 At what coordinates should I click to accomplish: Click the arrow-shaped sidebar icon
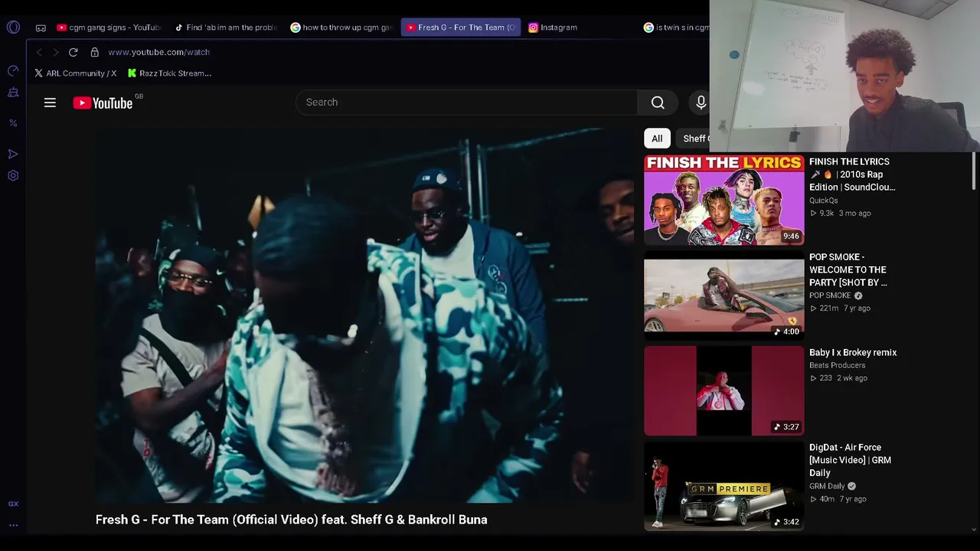[13, 154]
